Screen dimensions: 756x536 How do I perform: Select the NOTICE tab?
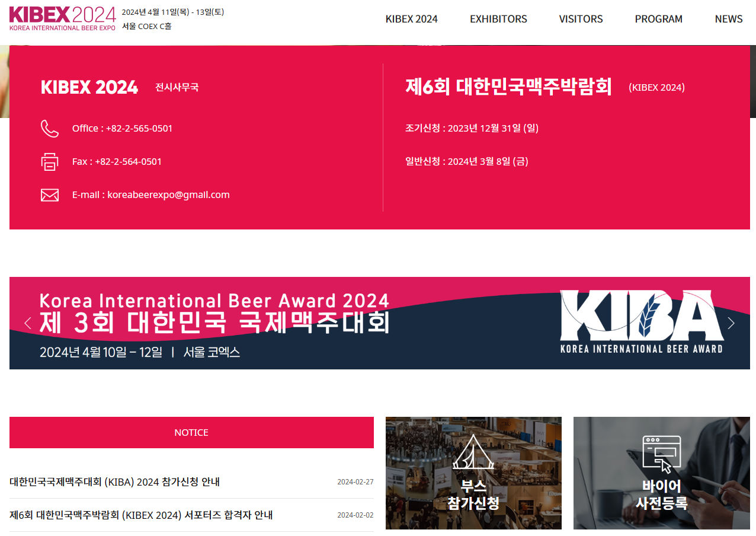191,432
